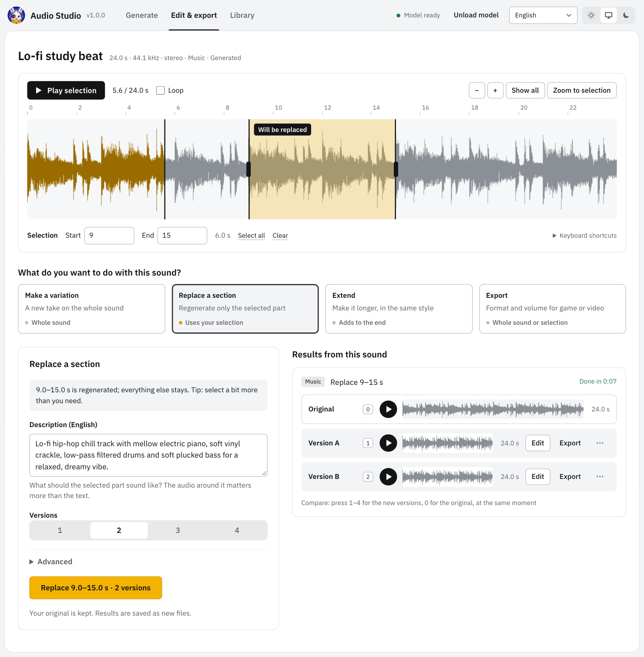
Task: Open more options for Version B
Action: pos(600,477)
